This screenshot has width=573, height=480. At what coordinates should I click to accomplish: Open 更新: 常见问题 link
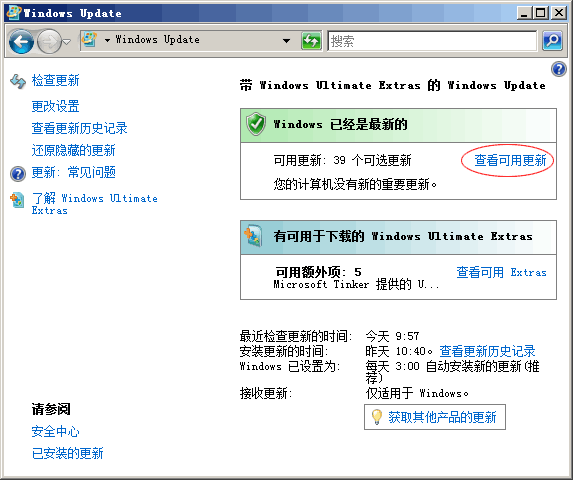tap(73, 172)
